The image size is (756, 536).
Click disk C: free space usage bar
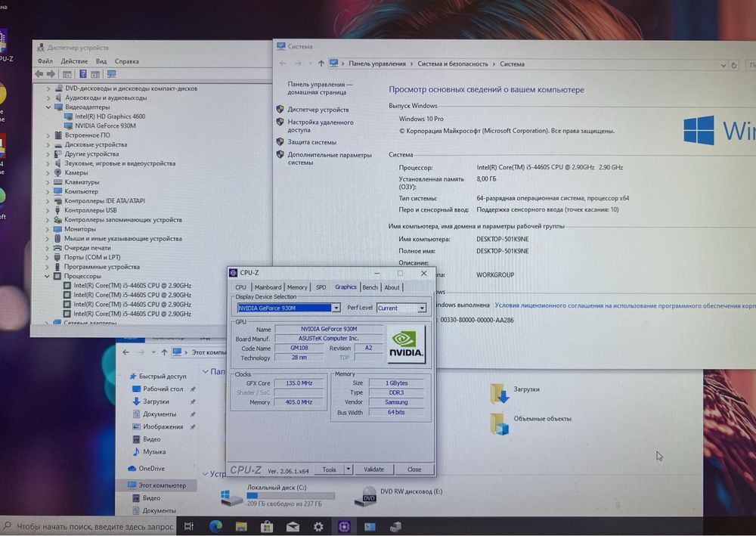click(290, 495)
